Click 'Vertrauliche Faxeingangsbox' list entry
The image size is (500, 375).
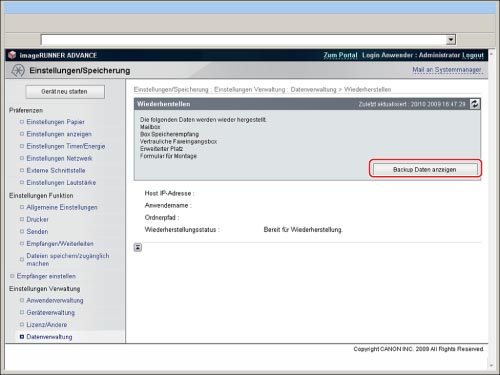pos(178,141)
